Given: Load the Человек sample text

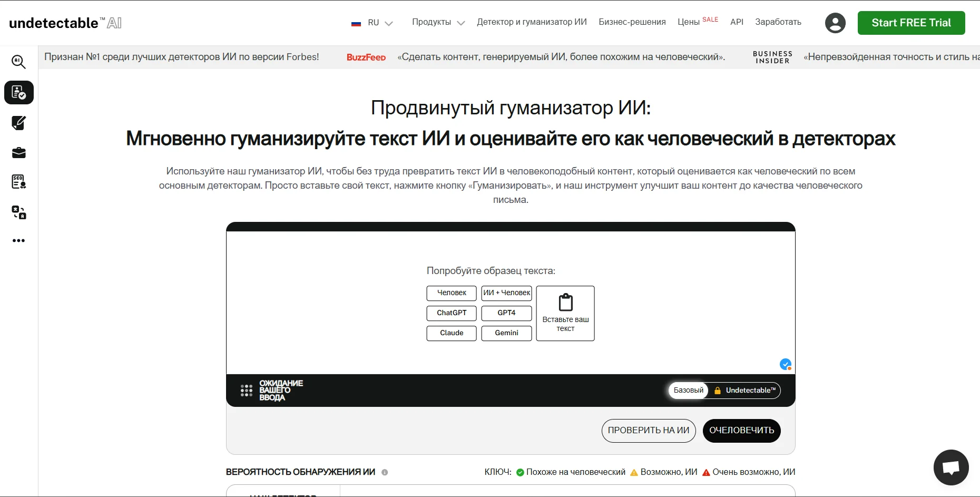Looking at the screenshot, I should (x=452, y=293).
